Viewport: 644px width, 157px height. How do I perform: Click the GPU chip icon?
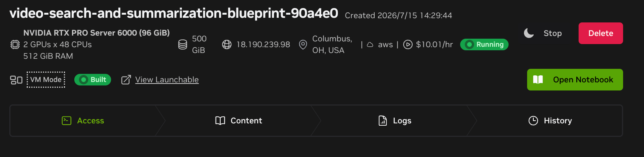15,44
